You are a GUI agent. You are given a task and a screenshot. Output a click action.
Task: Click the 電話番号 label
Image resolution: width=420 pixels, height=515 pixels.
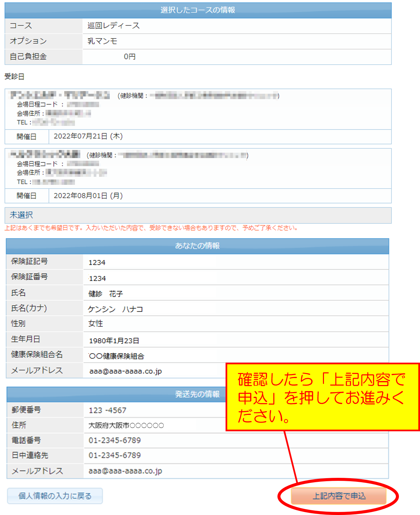(26, 440)
